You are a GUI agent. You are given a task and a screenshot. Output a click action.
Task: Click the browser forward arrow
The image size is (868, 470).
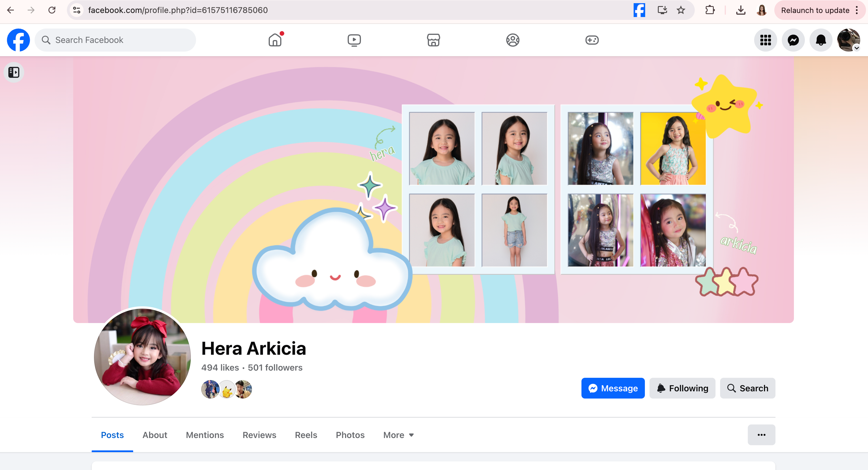(31, 10)
